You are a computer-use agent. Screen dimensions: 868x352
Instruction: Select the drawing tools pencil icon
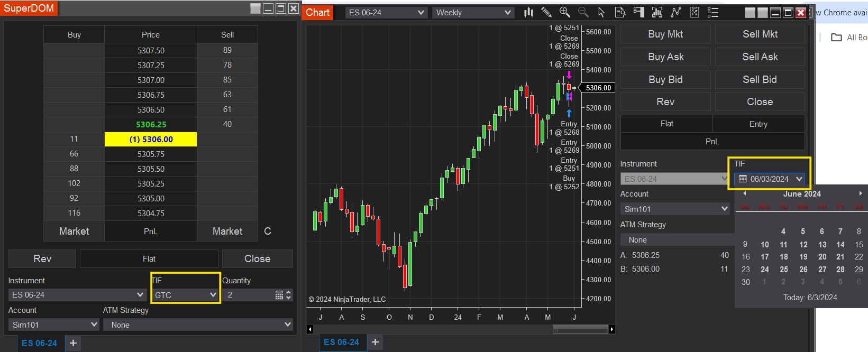point(546,12)
